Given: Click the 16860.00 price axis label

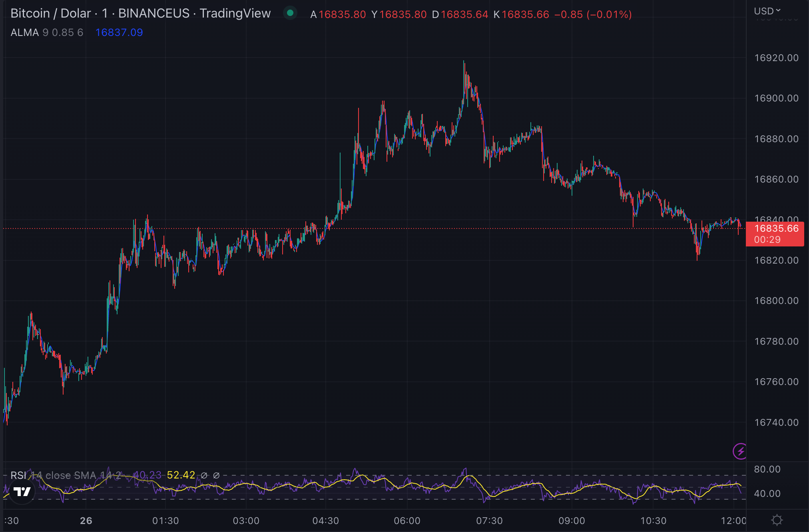Looking at the screenshot, I should pos(776,179).
